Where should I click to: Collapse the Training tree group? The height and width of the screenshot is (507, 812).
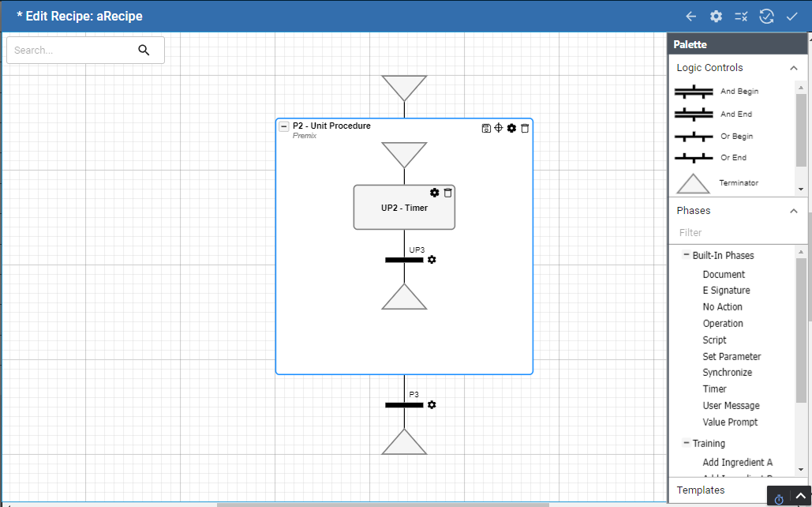(687, 443)
